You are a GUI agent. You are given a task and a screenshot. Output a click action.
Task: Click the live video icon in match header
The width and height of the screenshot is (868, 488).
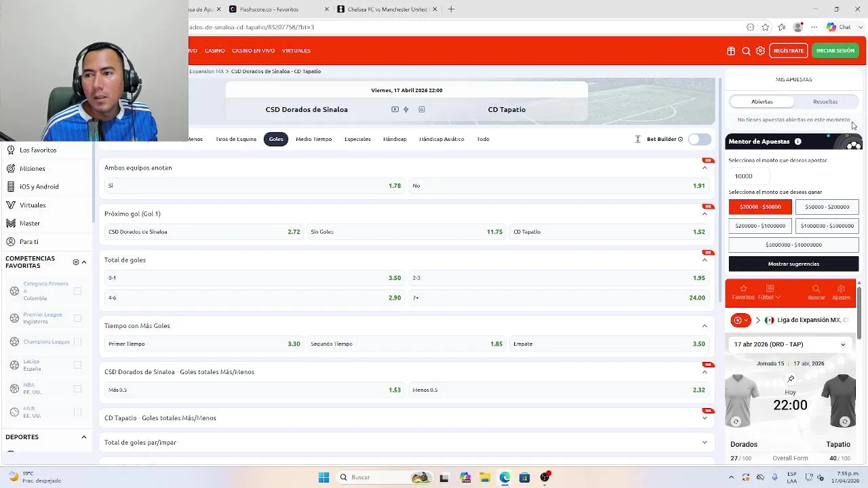[x=395, y=109]
